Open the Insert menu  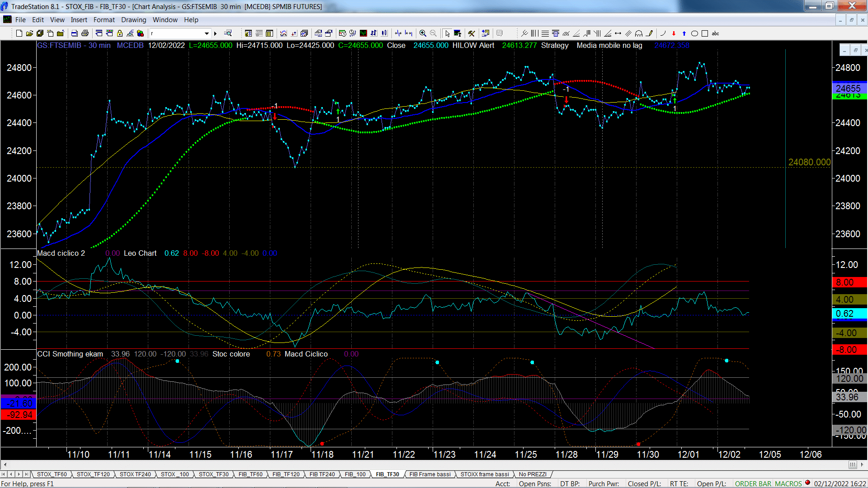(x=79, y=20)
